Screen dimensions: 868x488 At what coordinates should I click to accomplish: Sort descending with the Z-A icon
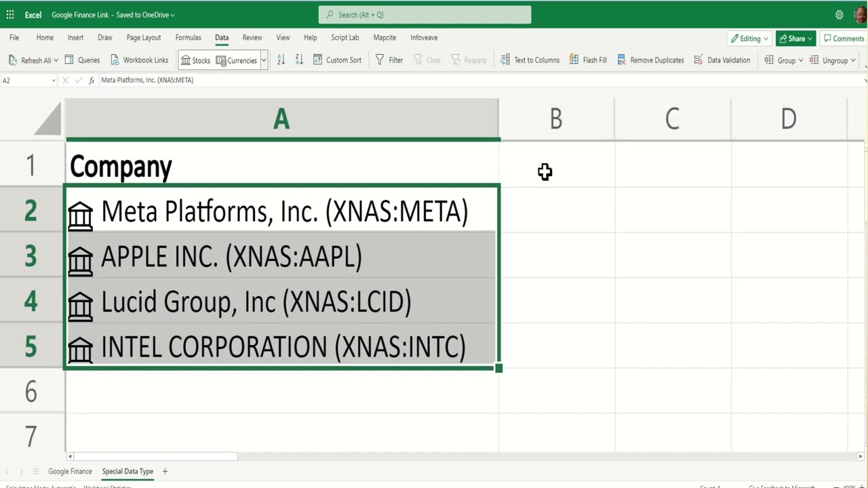pos(299,60)
